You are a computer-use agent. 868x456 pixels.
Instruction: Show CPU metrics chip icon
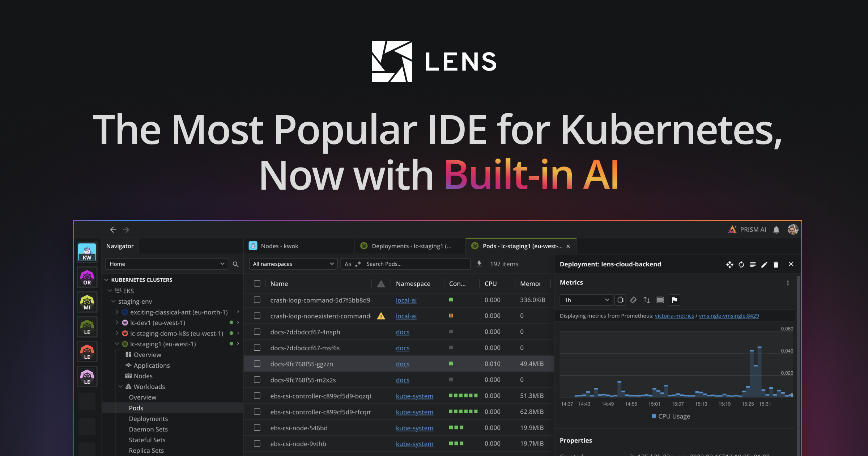click(x=620, y=300)
